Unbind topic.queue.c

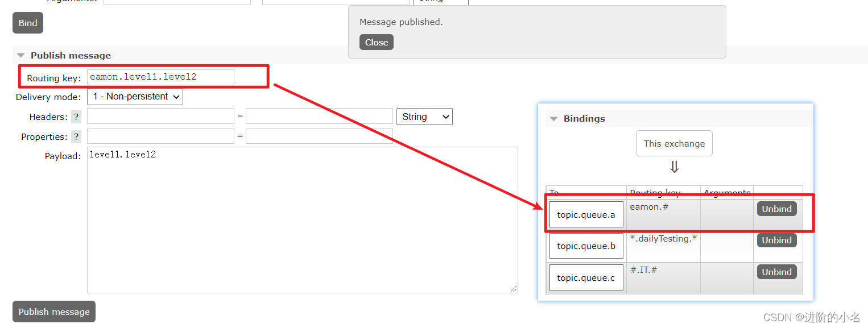coord(776,272)
